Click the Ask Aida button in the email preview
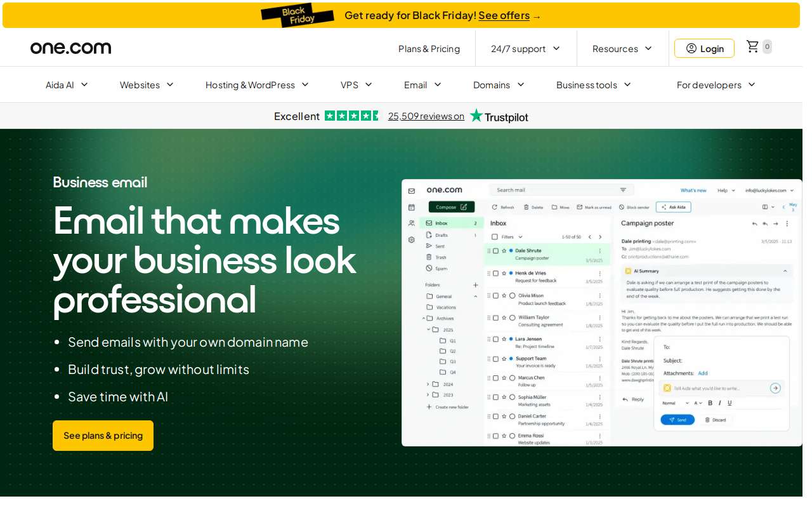The image size is (812, 508). tap(674, 207)
